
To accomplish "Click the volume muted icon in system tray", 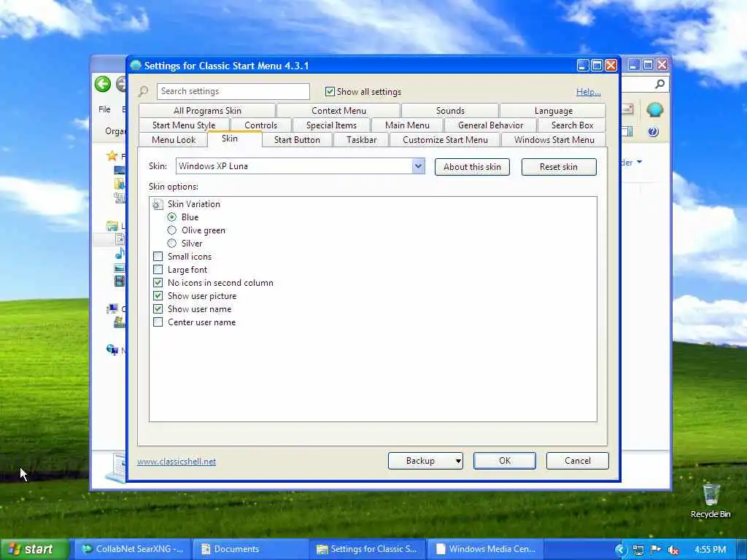I will [x=673, y=550].
